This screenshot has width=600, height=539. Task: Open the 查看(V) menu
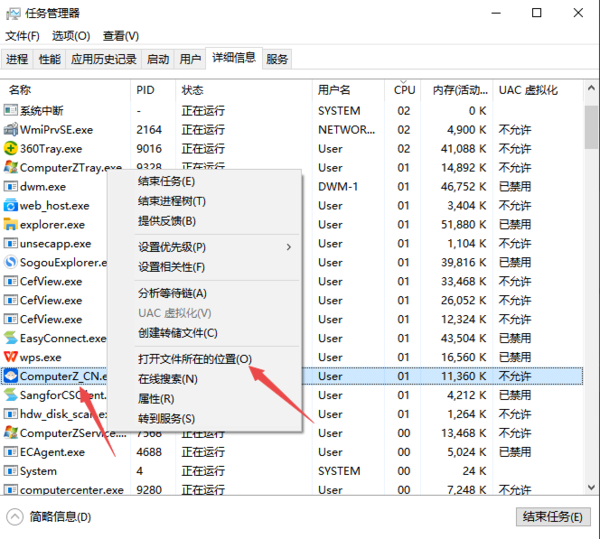[121, 36]
